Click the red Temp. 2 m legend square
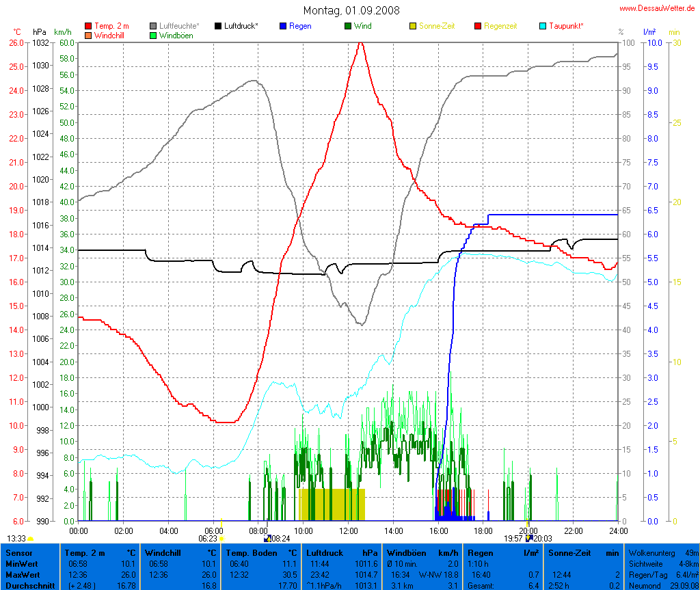 [88, 26]
